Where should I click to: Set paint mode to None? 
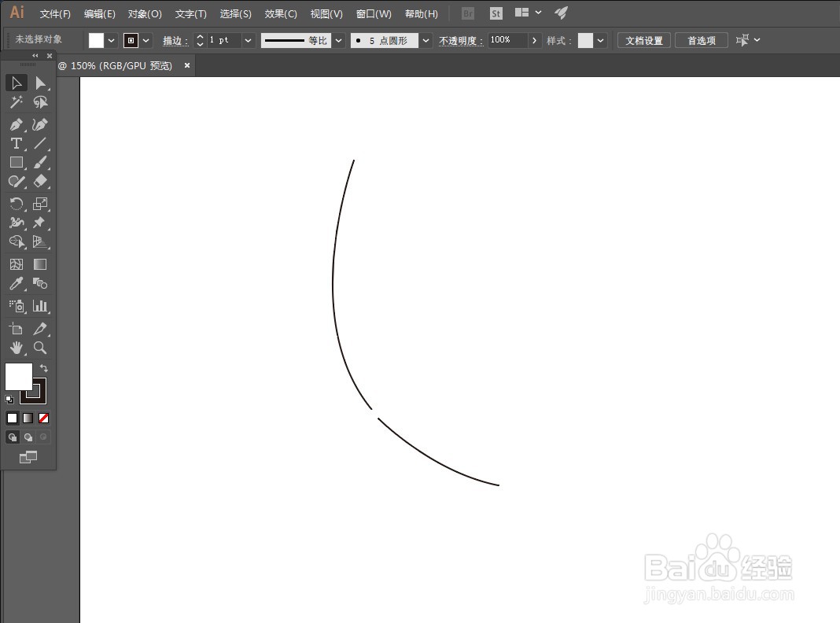point(43,418)
